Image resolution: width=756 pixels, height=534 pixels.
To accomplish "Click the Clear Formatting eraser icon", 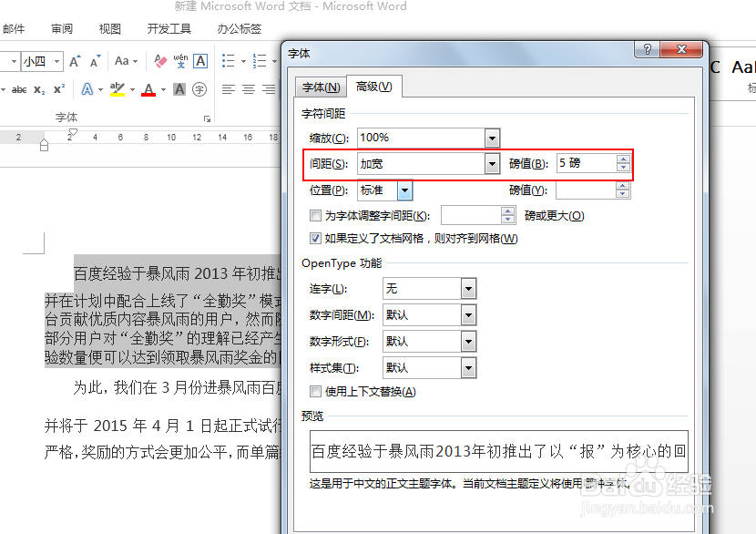I will pyautogui.click(x=160, y=61).
